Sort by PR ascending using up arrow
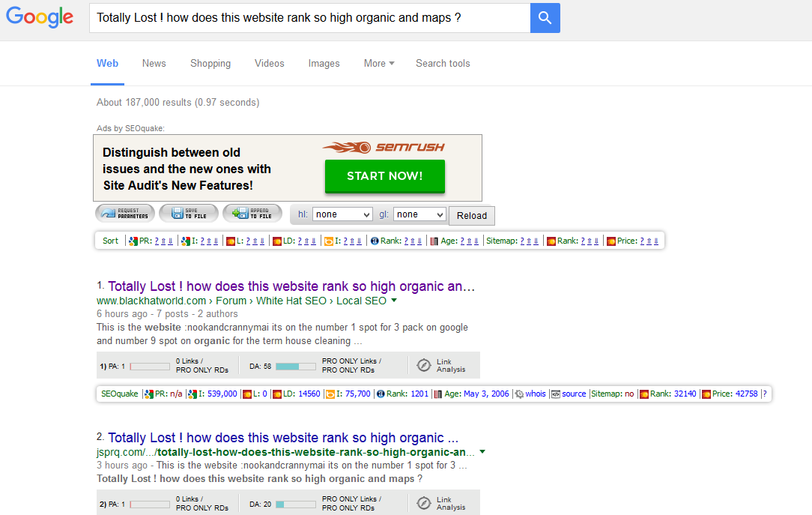The width and height of the screenshot is (812, 515). click(x=163, y=241)
